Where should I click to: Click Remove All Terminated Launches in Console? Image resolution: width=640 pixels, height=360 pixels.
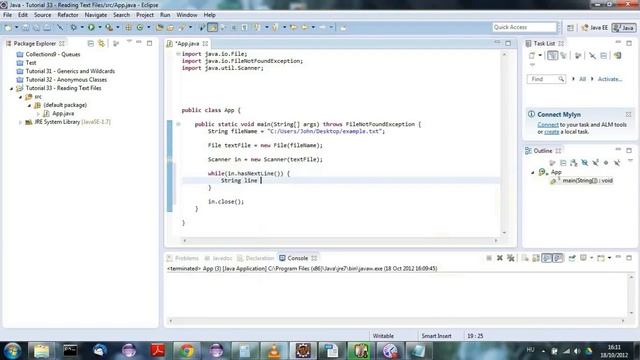[x=511, y=258]
